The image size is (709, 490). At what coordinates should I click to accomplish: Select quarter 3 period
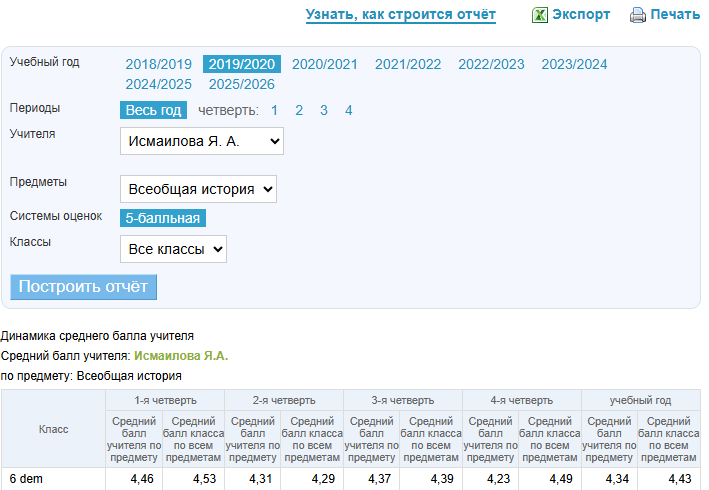pos(324,110)
